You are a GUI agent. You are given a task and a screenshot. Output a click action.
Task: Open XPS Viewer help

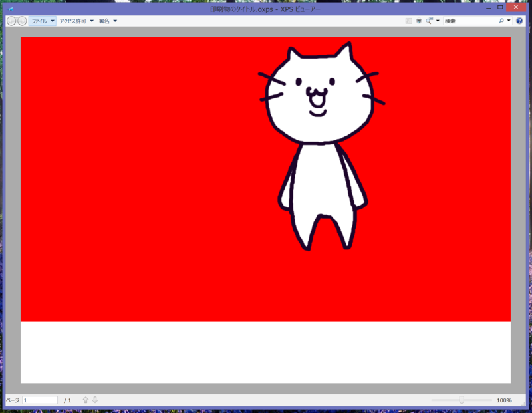(519, 21)
